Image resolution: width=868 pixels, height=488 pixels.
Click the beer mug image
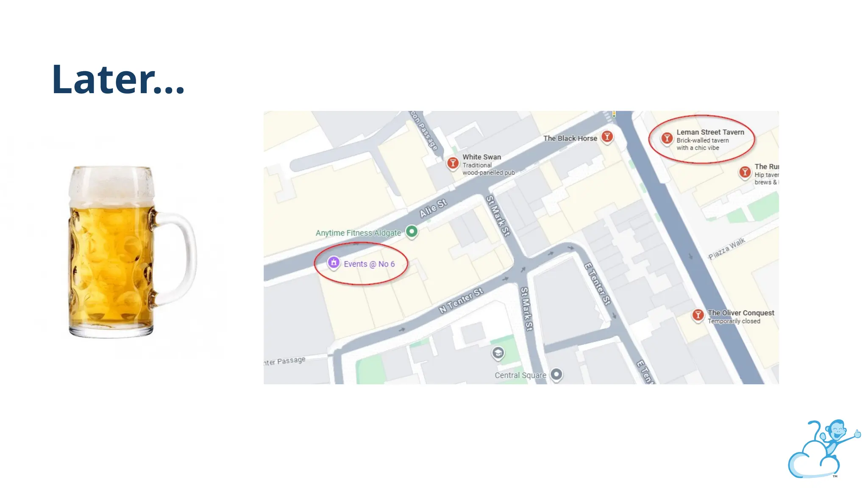(x=132, y=252)
